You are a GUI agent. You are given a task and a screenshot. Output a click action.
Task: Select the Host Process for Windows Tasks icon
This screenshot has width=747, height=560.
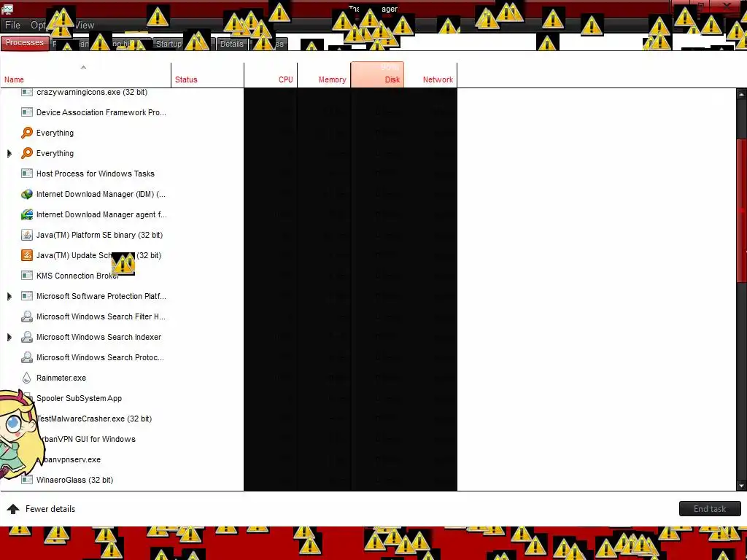tap(27, 174)
